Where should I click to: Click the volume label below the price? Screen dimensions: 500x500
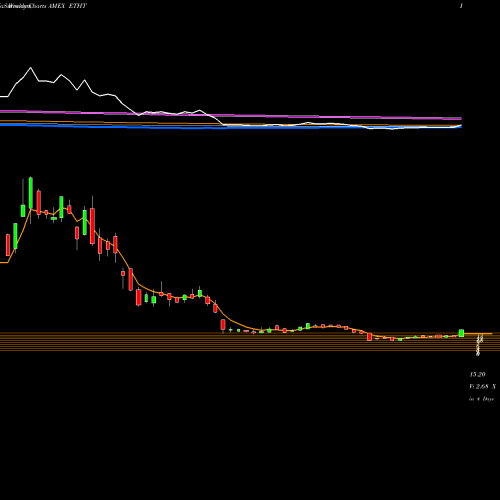click(x=482, y=387)
